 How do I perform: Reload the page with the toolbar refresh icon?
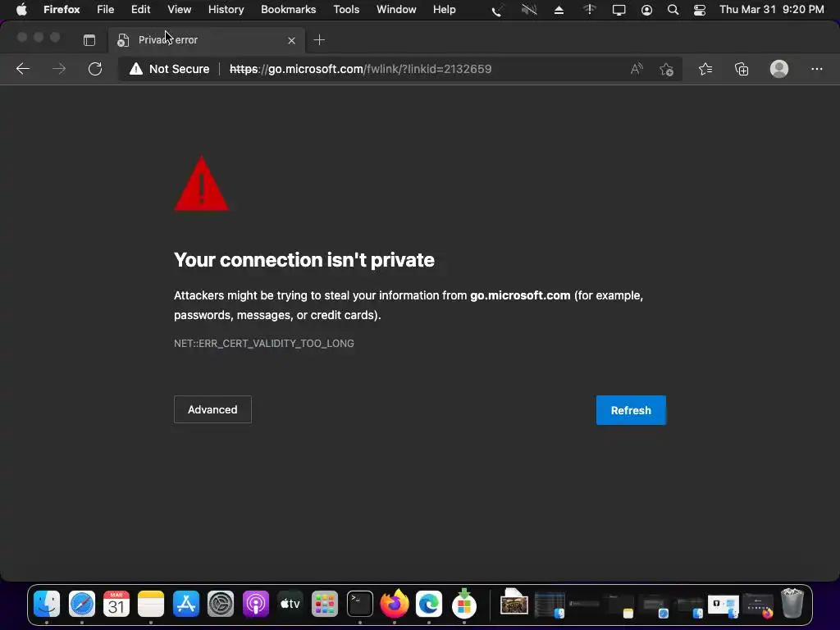tap(95, 69)
